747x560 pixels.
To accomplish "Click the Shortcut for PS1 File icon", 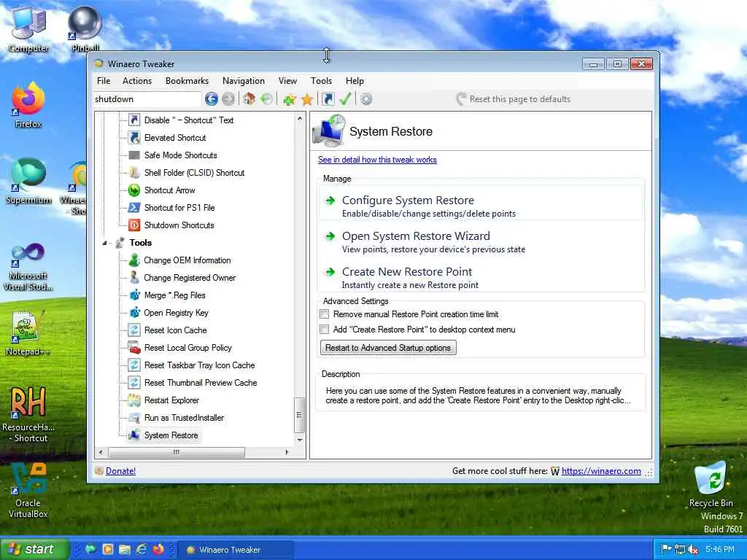I will click(x=134, y=208).
